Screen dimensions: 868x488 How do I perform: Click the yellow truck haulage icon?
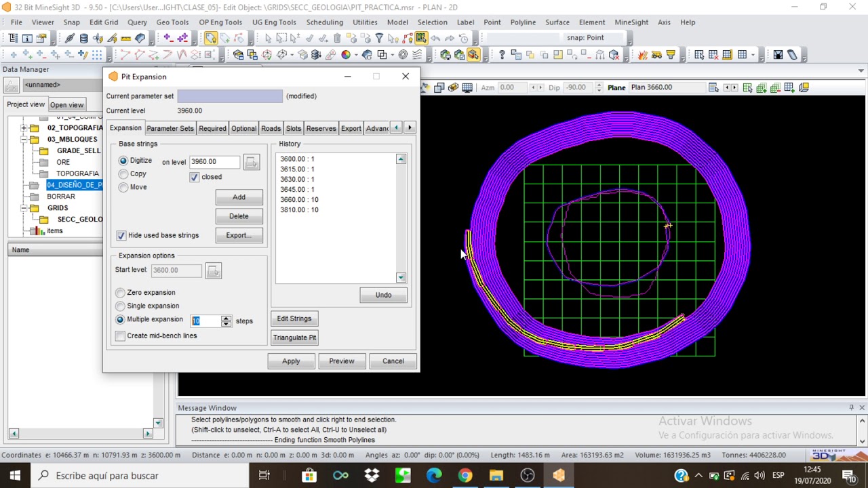click(656, 54)
